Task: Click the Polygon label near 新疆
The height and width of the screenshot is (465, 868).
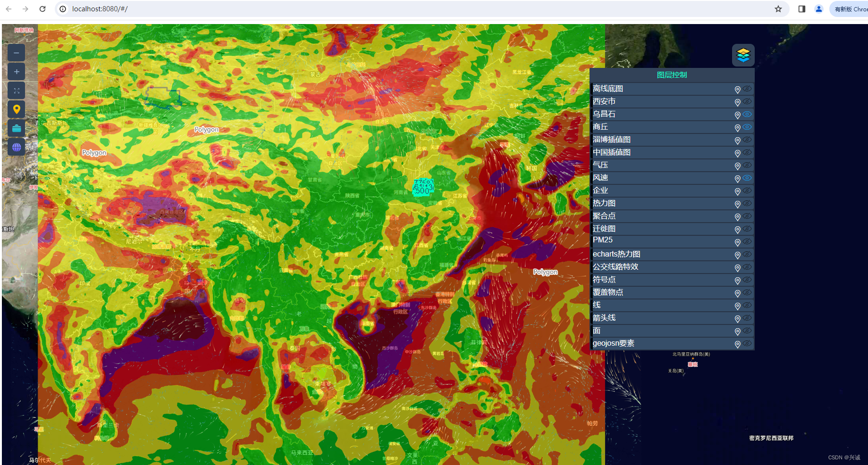Action: [x=207, y=130]
